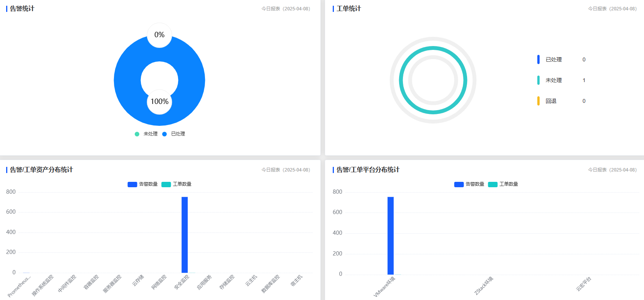Click the 未处理 count value 1
644x300 pixels.
coord(584,80)
